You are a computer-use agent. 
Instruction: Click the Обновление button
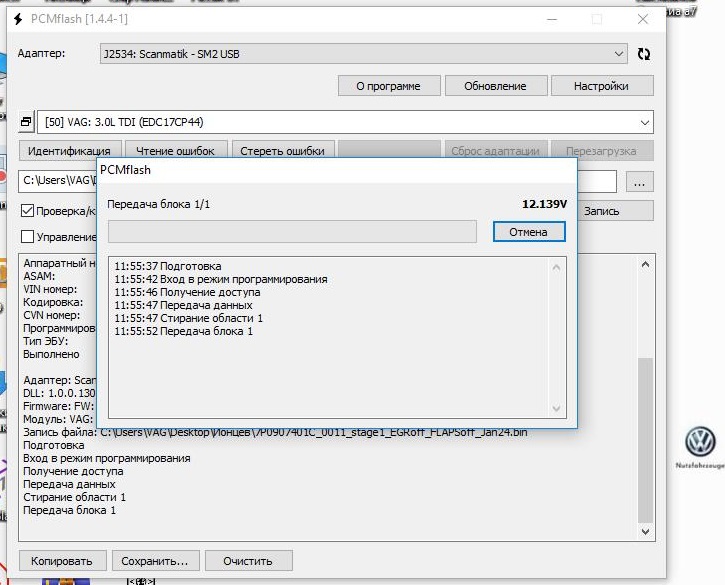point(496,86)
